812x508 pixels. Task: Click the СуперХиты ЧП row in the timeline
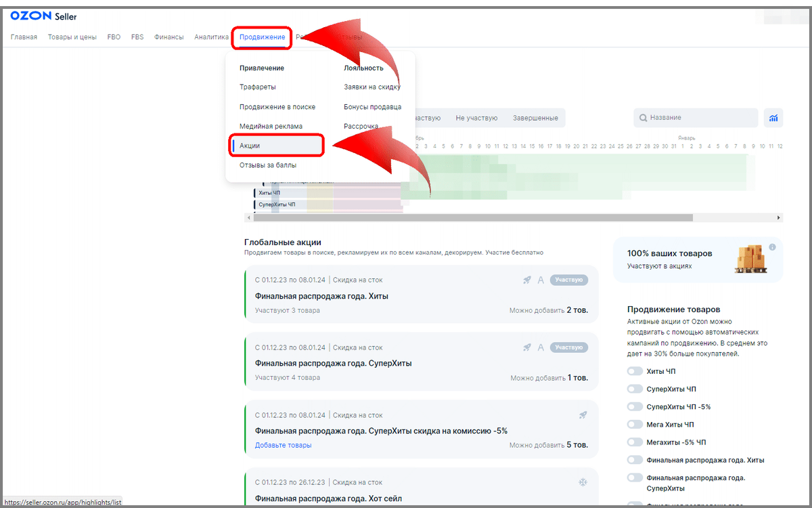pyautogui.click(x=277, y=204)
